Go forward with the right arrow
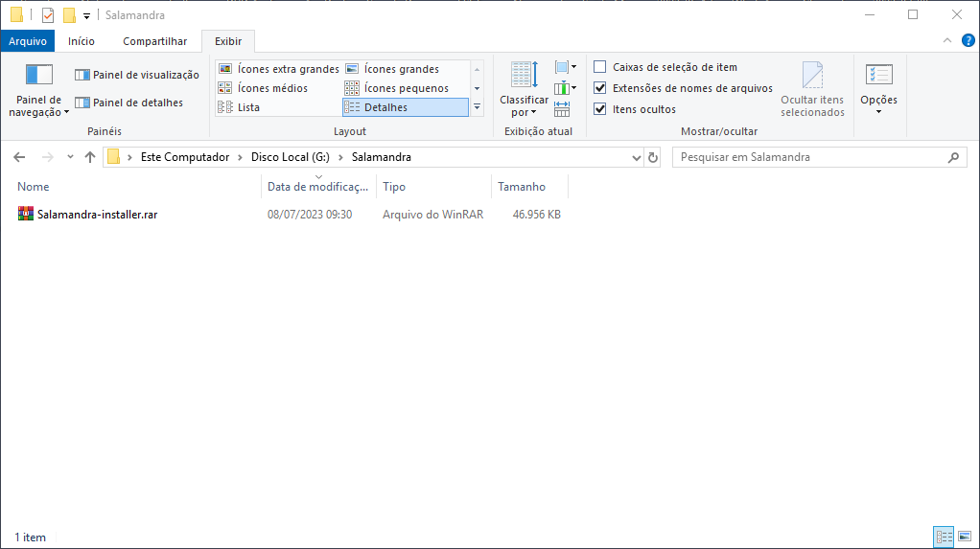This screenshot has height=549, width=980. pos(48,157)
